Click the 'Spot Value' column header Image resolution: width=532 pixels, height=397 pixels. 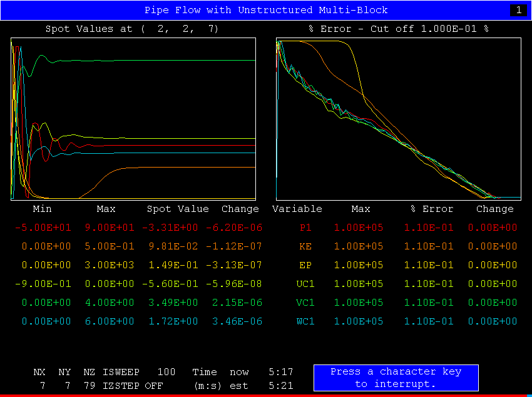[178, 209]
